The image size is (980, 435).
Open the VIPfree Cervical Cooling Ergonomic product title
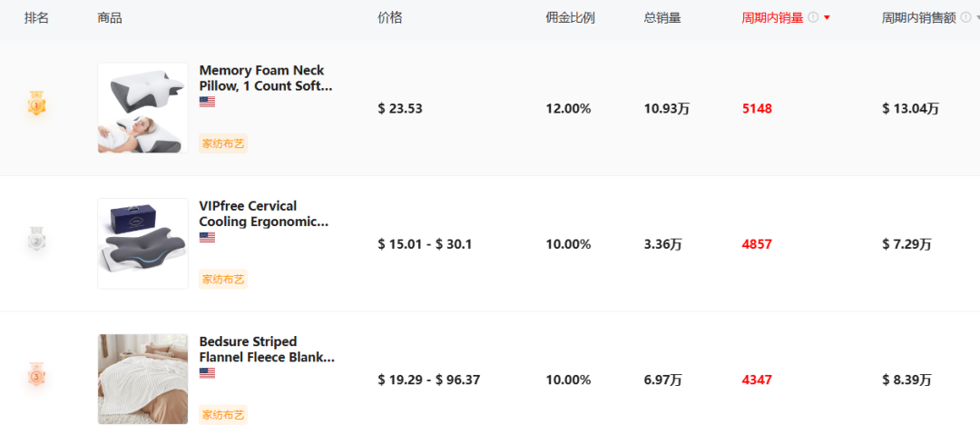pos(264,214)
